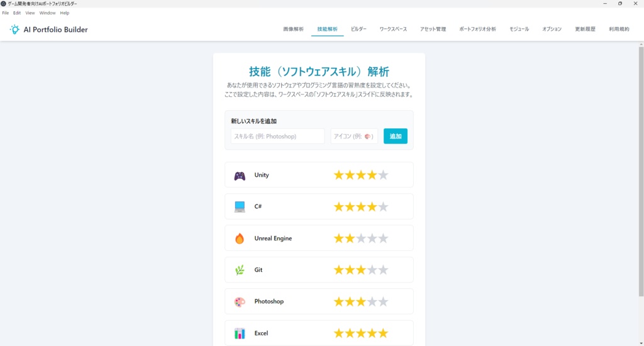The height and width of the screenshot is (346, 644).
Task: Set Unity rating to three stars
Action: pyautogui.click(x=360, y=175)
